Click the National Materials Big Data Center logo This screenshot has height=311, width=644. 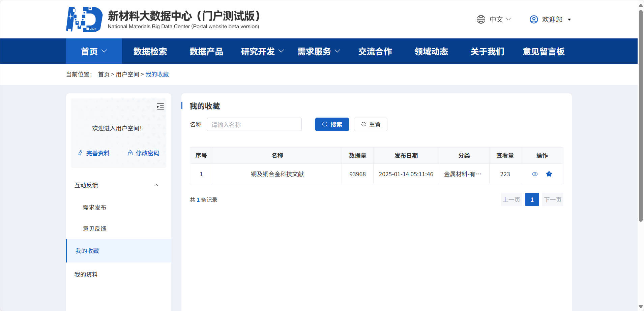tap(84, 19)
